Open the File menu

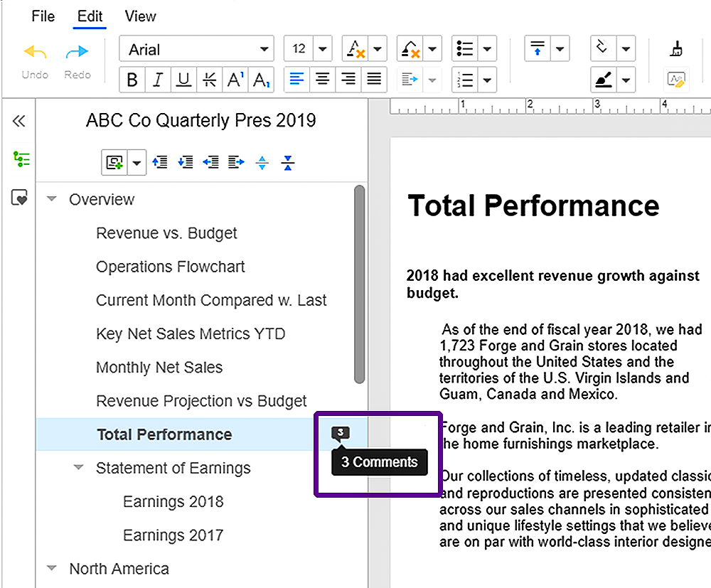pos(43,16)
